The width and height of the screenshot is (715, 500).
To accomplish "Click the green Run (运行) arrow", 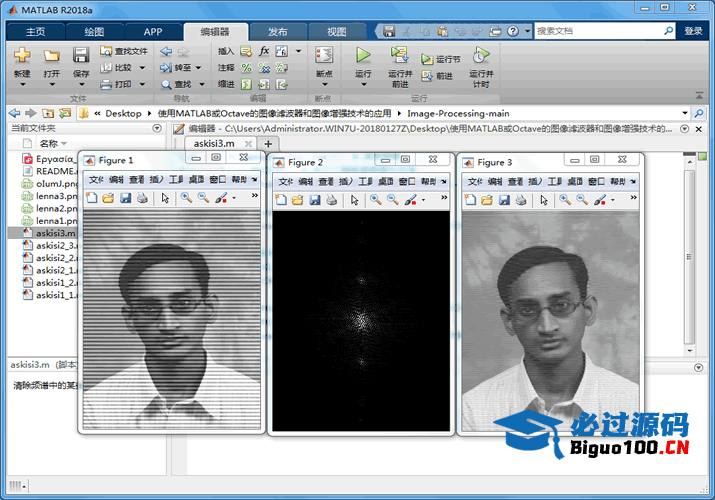I will tap(363, 55).
